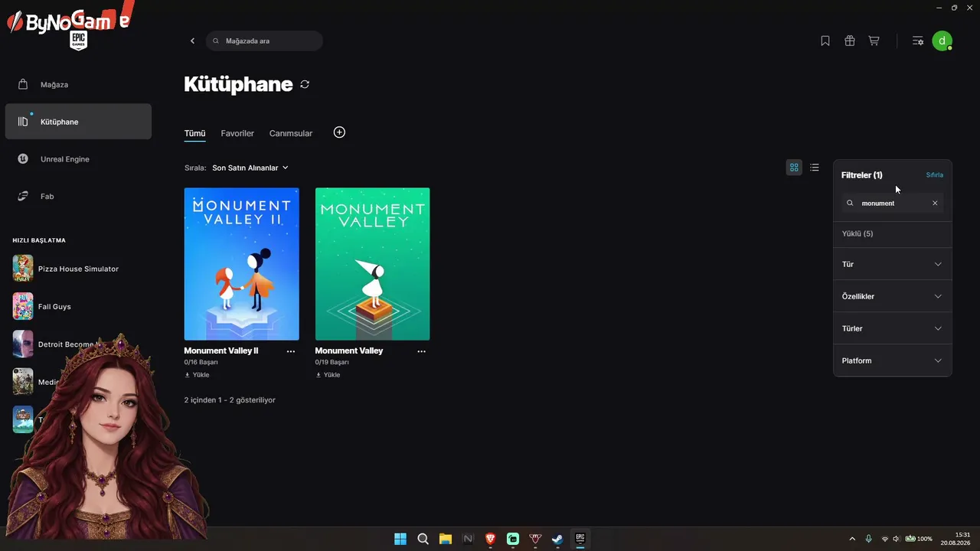This screenshot has height=551, width=980.
Task: Show hidden system tray icons
Action: [x=852, y=539]
